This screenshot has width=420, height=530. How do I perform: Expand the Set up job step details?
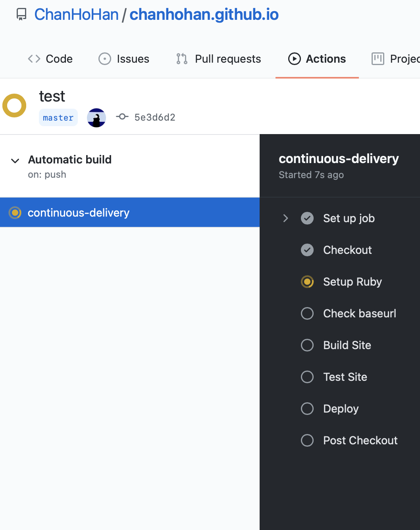pos(285,218)
